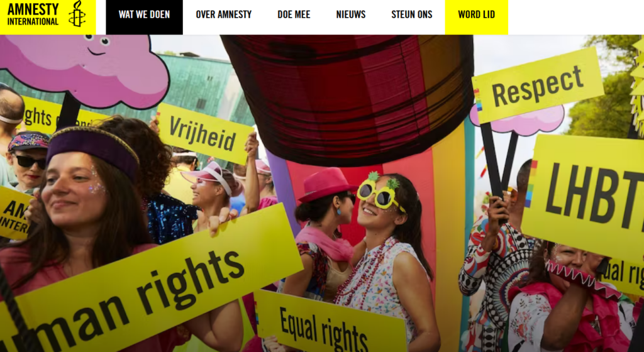Open the Over Amnesty menu item
The width and height of the screenshot is (644, 352).
(223, 14)
